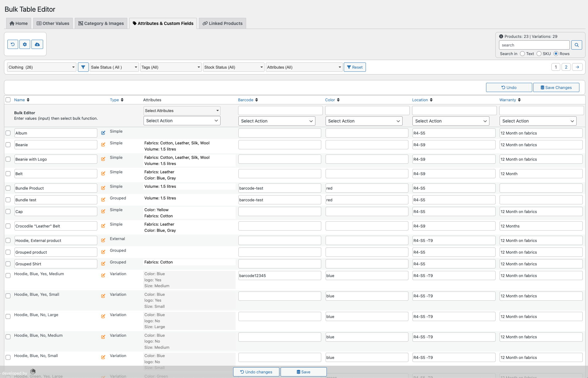Viewport: 588px width, 378px height.
Task: Click the undo revert icon in top toolbar
Action: click(12, 44)
